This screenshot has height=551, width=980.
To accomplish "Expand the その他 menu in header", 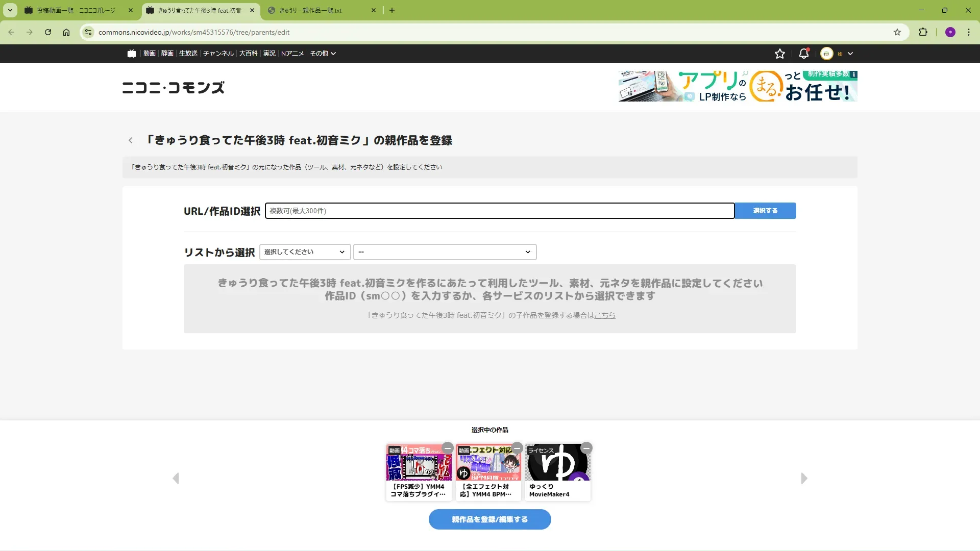I will [323, 54].
